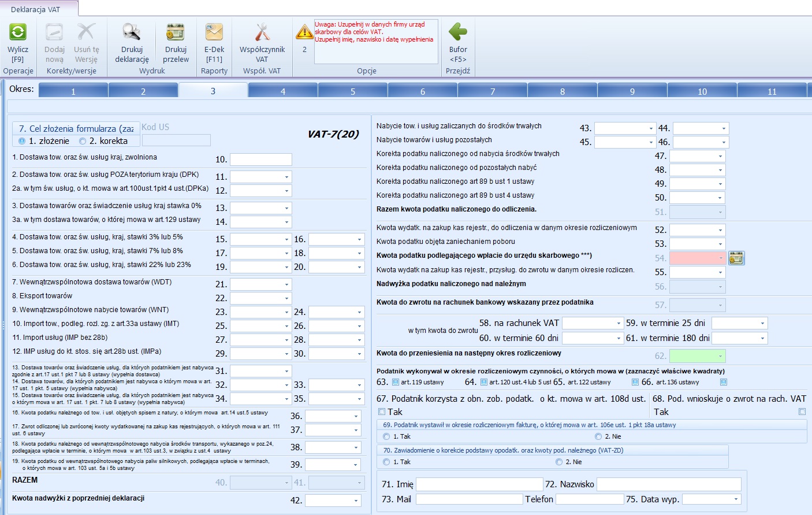Click the yellow warning triangle icon

[304, 32]
